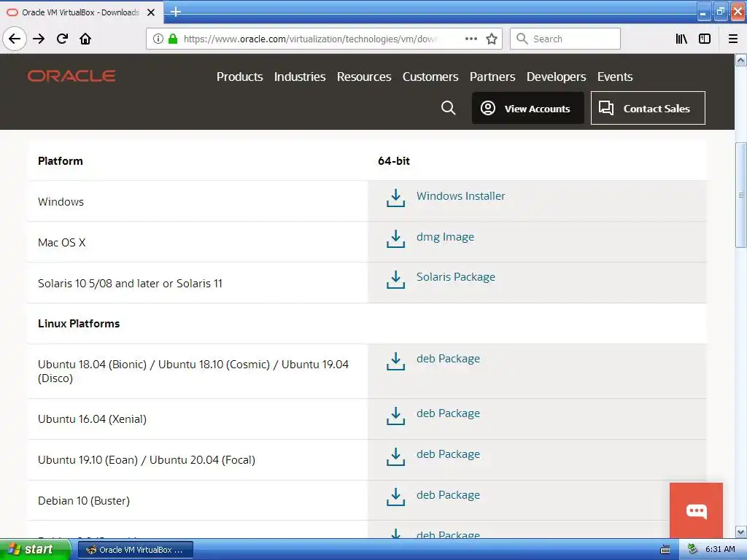Image resolution: width=747 pixels, height=560 pixels.
Task: Open the Products menu
Action: 239,77
